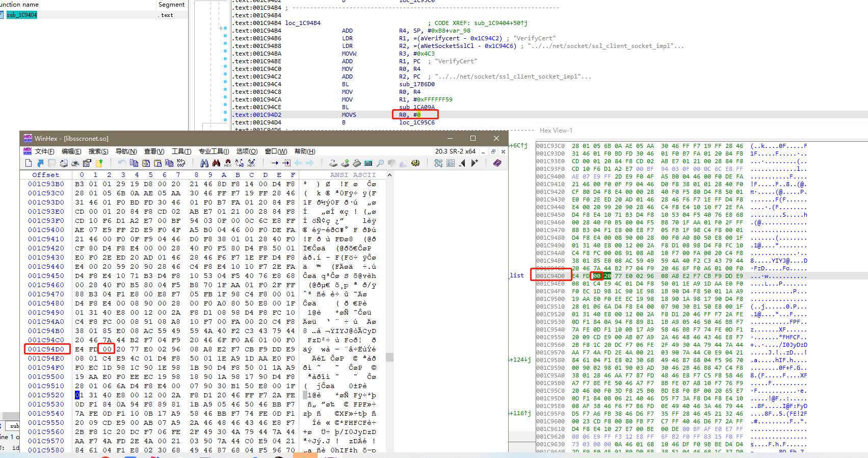Open the 窗口(W) menu in WinHex

pyautogui.click(x=276, y=151)
